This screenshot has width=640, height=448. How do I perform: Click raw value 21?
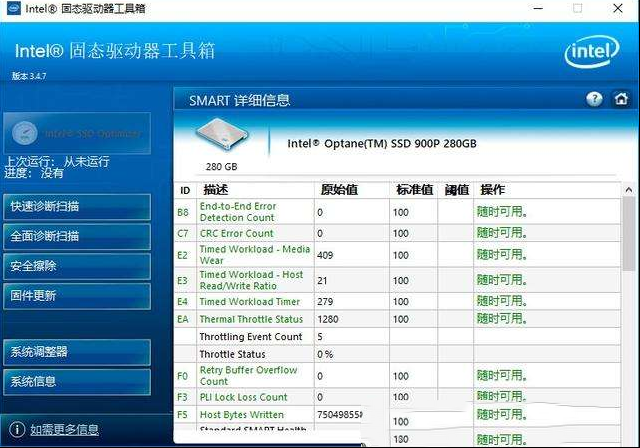pyautogui.click(x=322, y=281)
